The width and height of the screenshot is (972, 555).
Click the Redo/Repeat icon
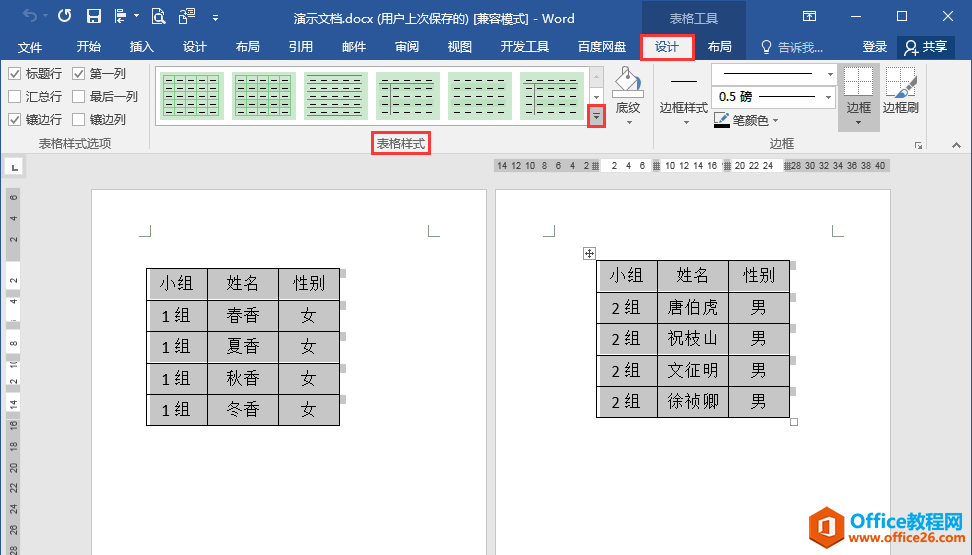click(x=64, y=16)
